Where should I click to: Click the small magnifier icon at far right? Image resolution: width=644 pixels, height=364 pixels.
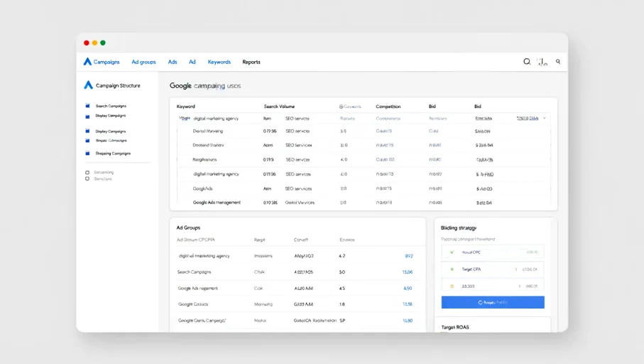(558, 62)
